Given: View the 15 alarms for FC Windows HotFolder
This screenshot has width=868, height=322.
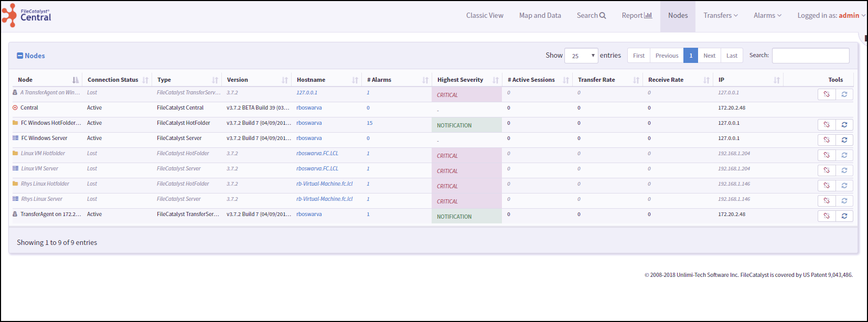Looking at the screenshot, I should click(x=370, y=123).
